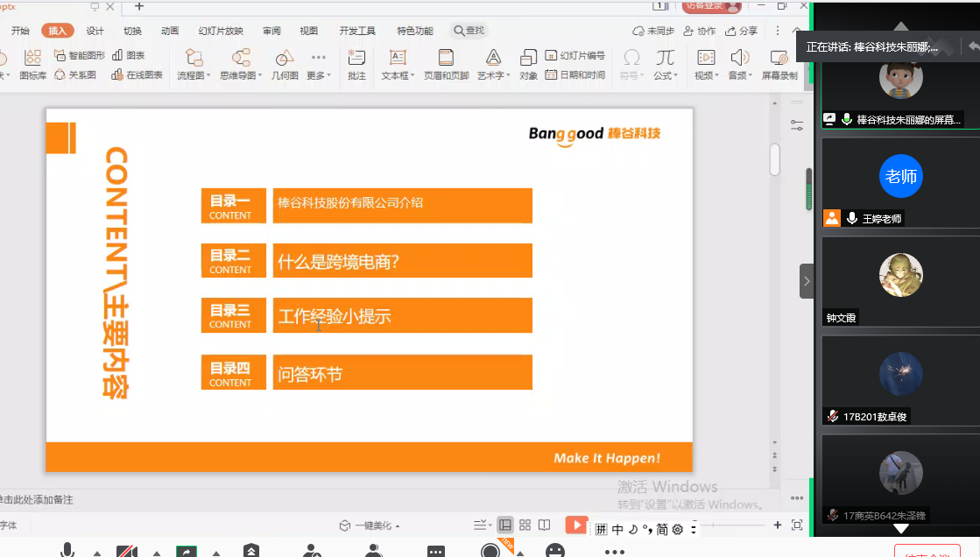Open the 幻灯片放映 tab
980x557 pixels.
[221, 31]
